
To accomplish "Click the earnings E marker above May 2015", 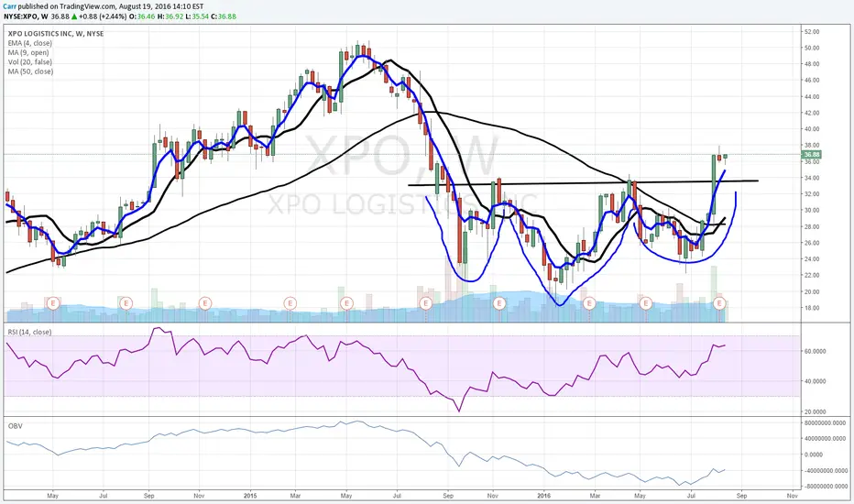I will 346,302.
